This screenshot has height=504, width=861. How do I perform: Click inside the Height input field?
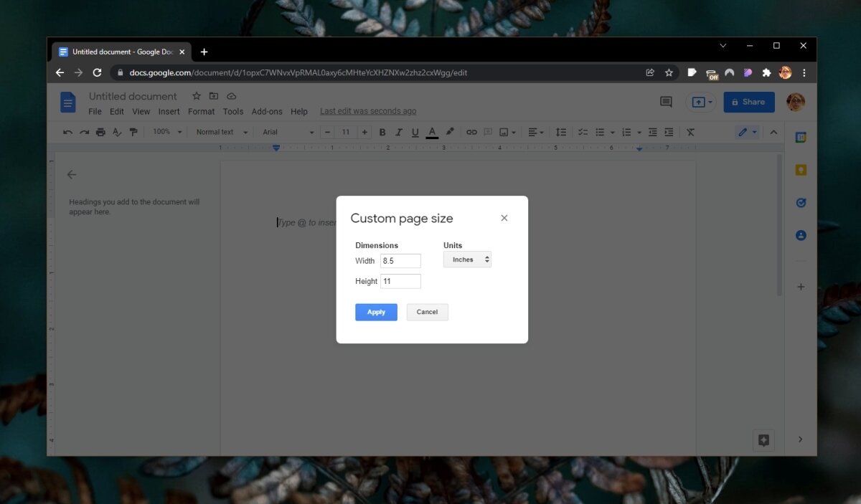(x=400, y=281)
